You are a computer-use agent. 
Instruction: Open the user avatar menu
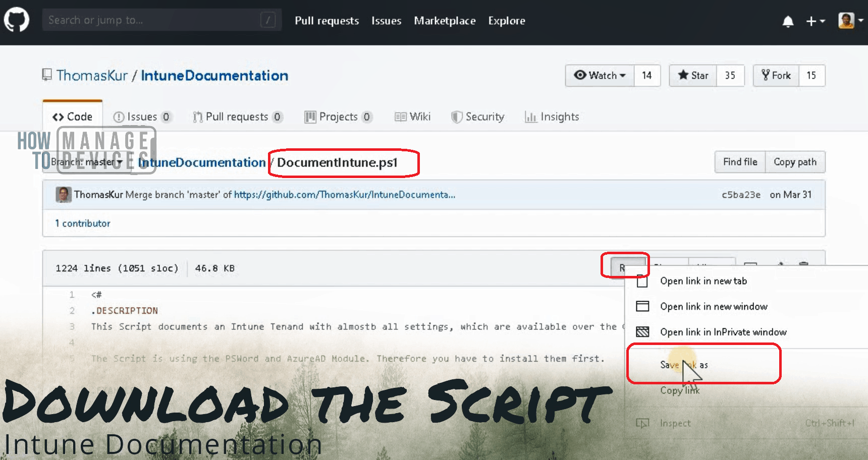pyautogui.click(x=850, y=21)
